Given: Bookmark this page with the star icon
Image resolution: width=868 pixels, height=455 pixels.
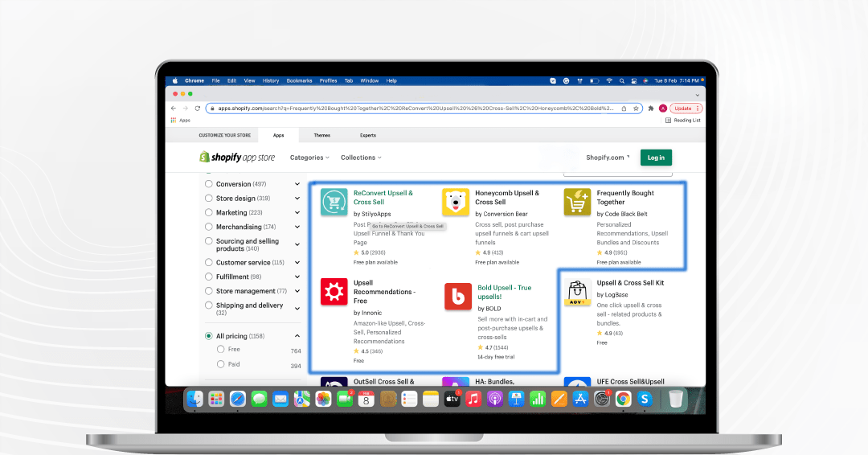Looking at the screenshot, I should pyautogui.click(x=636, y=109).
